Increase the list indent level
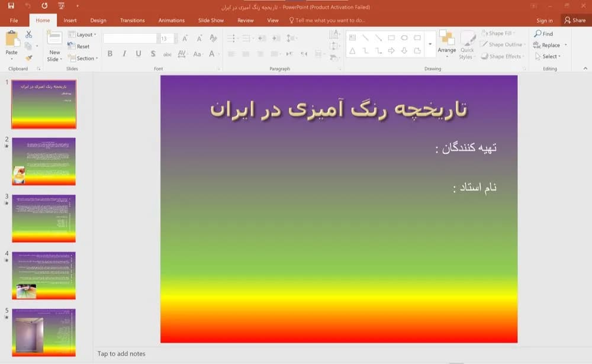The image size is (592, 364). click(x=276, y=38)
